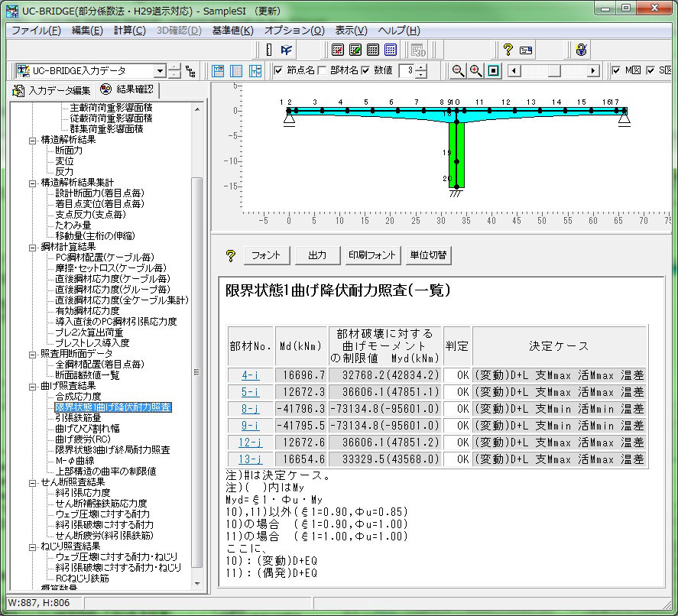Screen dimensions: 678x616
Task: Open the 計算(C) menu
Action: [129, 31]
